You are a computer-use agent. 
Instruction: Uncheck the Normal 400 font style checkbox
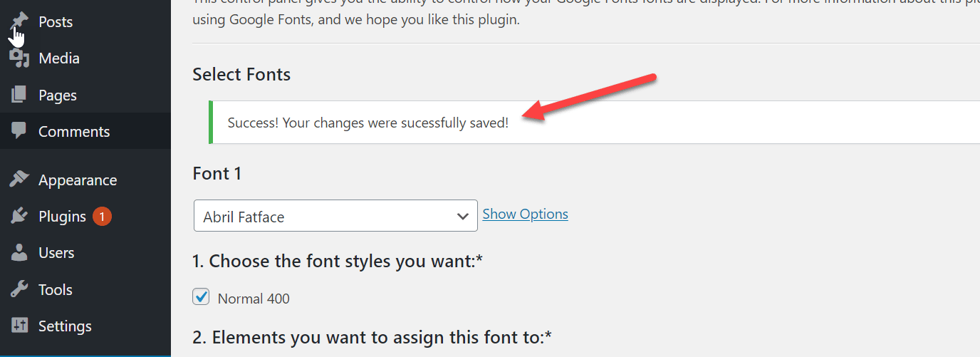pos(201,297)
